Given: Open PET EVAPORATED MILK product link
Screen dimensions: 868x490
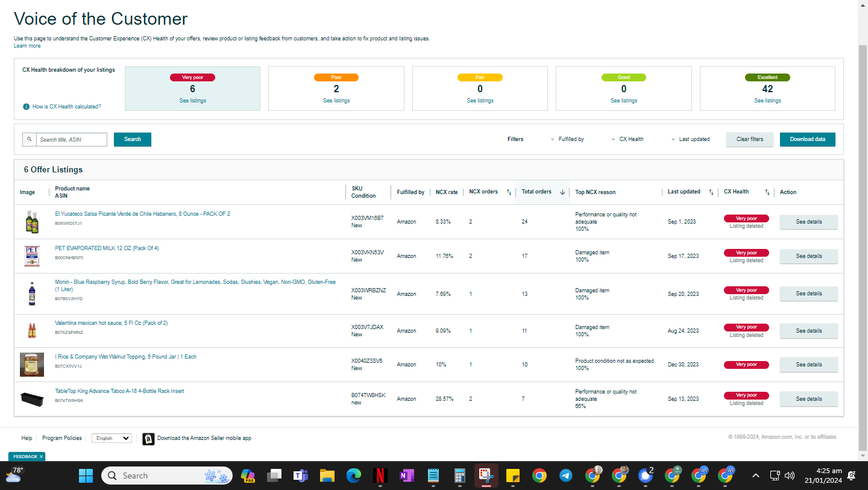Looking at the screenshot, I should pos(107,248).
